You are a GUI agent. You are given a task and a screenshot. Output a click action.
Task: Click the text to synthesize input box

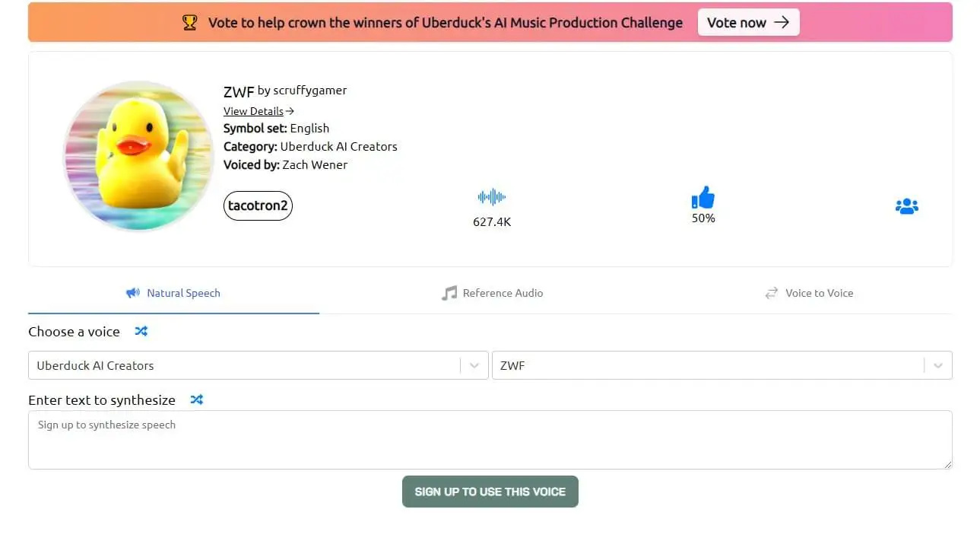click(x=490, y=440)
